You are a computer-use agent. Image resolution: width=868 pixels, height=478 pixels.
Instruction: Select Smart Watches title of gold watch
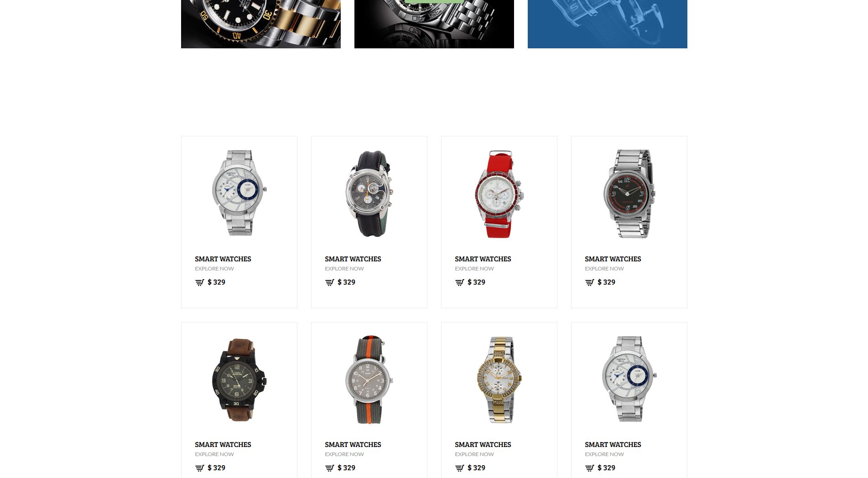pyautogui.click(x=483, y=445)
